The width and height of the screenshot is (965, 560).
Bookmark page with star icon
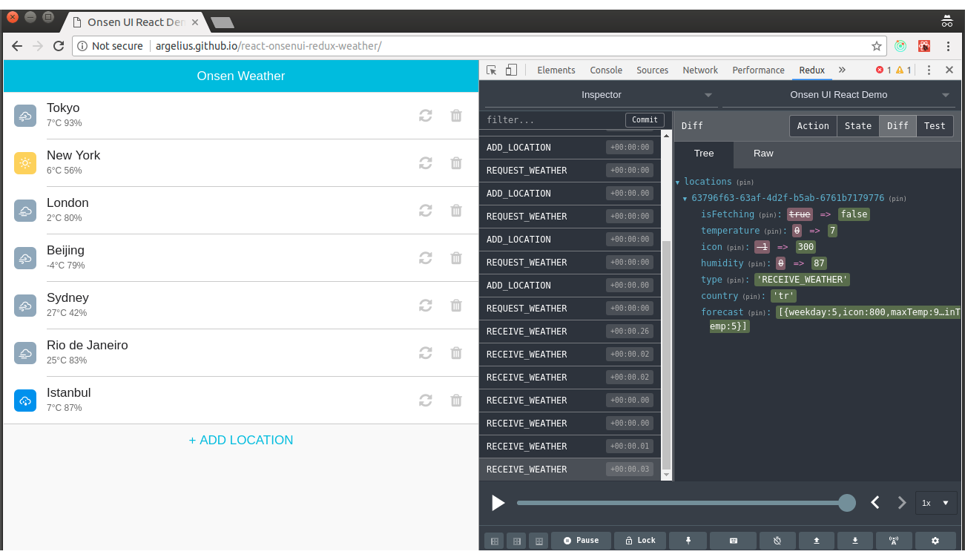coord(877,46)
